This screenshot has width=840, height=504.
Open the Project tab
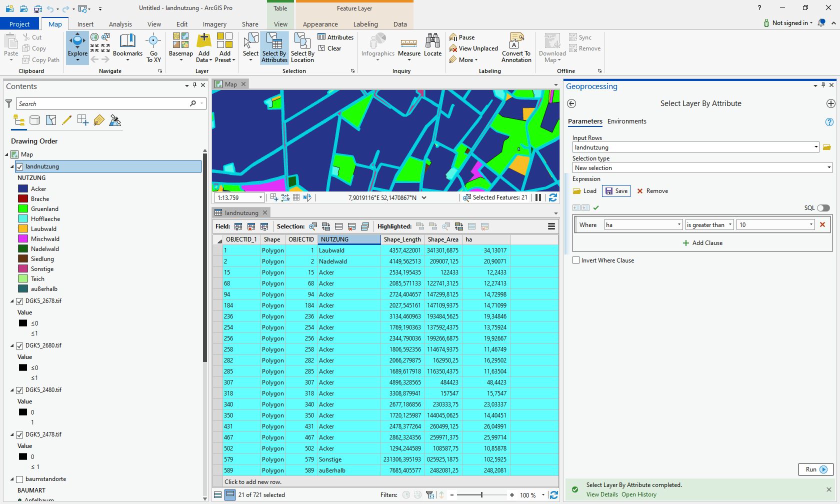(x=19, y=24)
